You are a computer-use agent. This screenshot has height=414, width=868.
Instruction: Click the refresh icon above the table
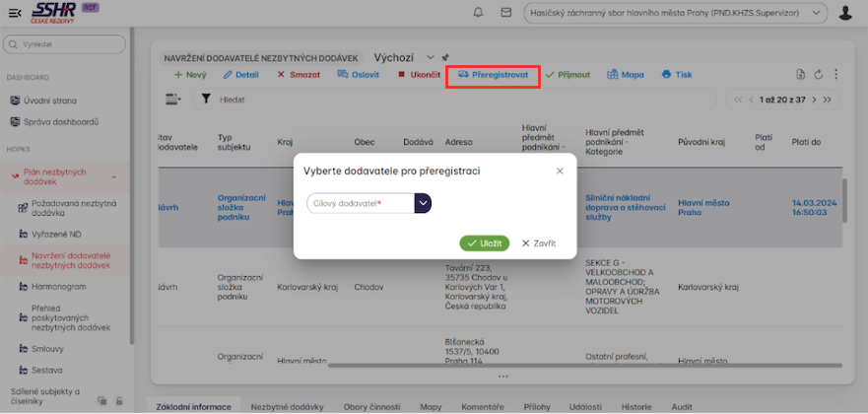(817, 75)
